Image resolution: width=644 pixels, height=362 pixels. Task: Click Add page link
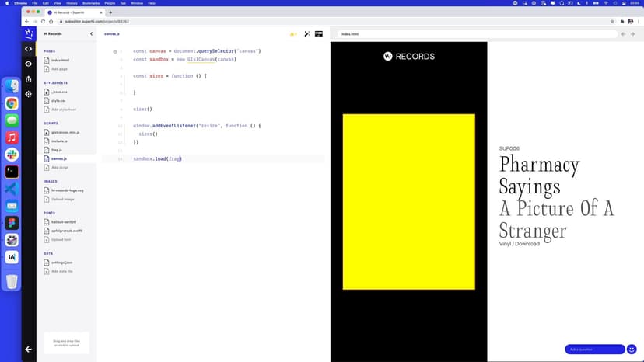59,69
